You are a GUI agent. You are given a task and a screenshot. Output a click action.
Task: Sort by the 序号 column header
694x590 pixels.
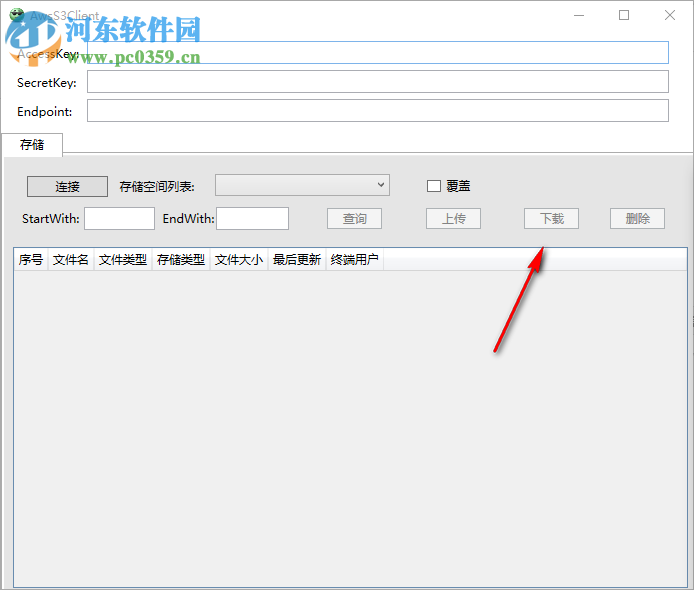click(31, 259)
